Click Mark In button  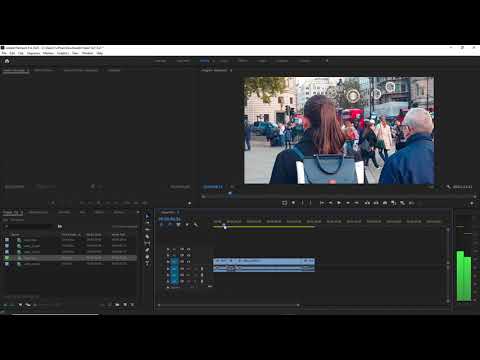303,203
